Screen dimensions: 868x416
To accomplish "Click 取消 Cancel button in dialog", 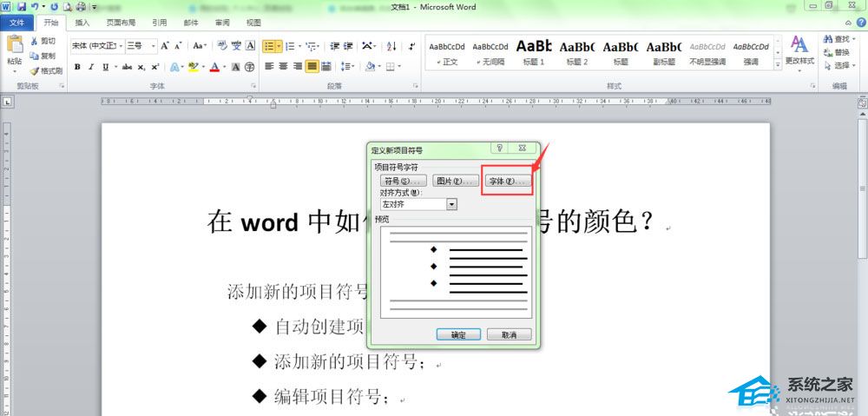I will pos(510,334).
